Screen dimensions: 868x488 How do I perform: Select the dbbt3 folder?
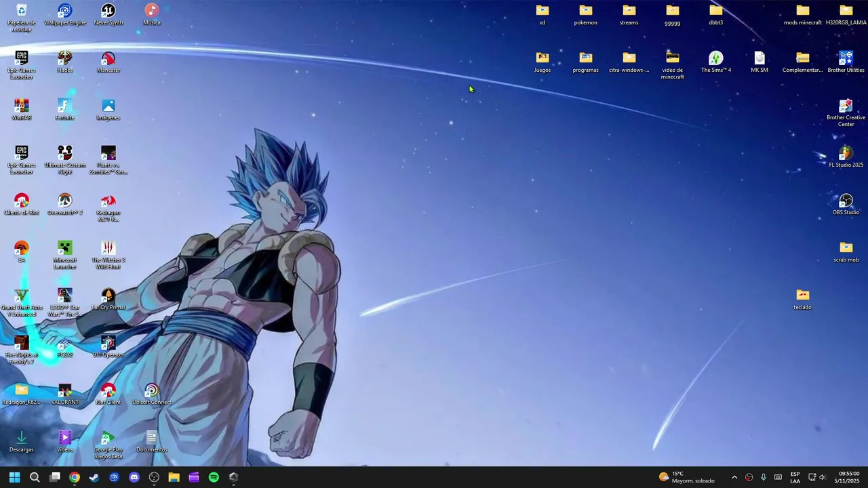pos(716,15)
